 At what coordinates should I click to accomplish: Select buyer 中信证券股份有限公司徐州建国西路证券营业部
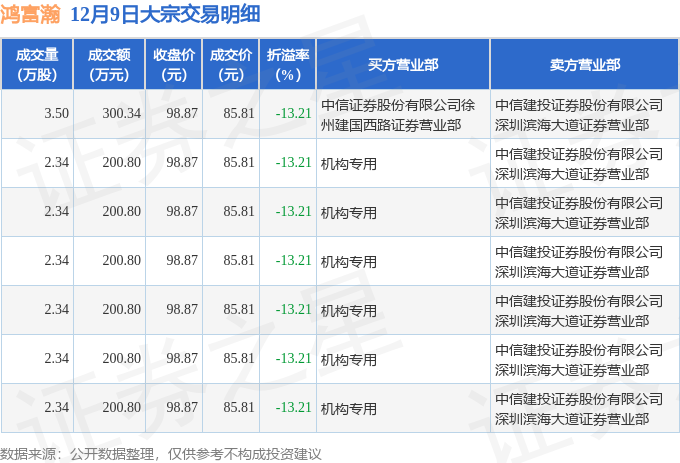402,114
